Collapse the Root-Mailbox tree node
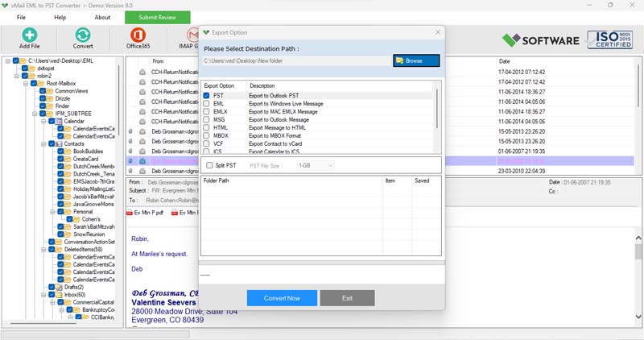 26,84
